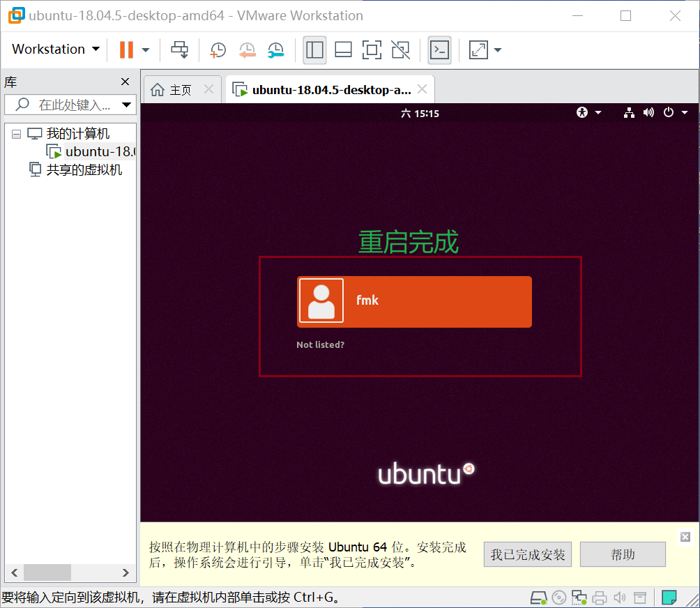
Task: Click the Ubuntu volume icon
Action: tap(648, 112)
